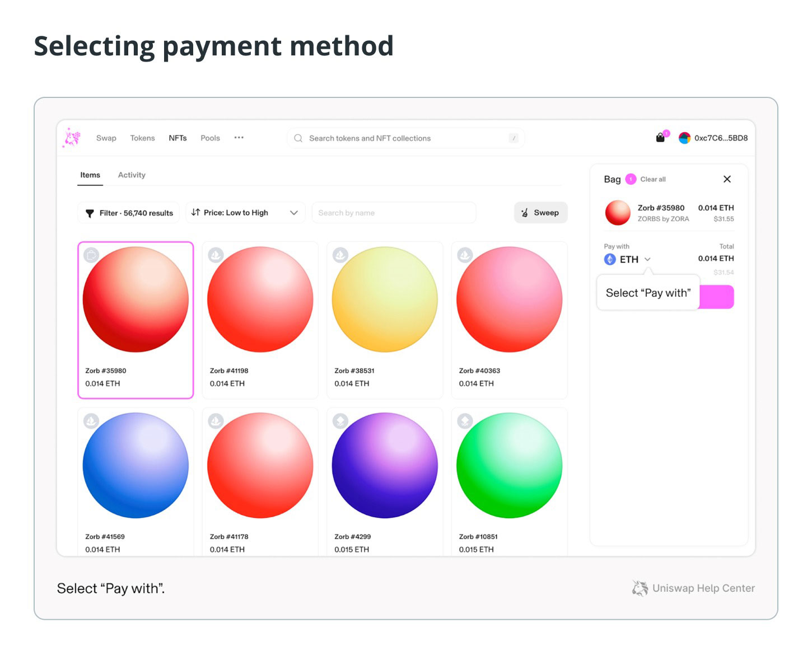Open the Pools navigation item
Image resolution: width=812 pixels, height=651 pixels.
[x=210, y=138]
